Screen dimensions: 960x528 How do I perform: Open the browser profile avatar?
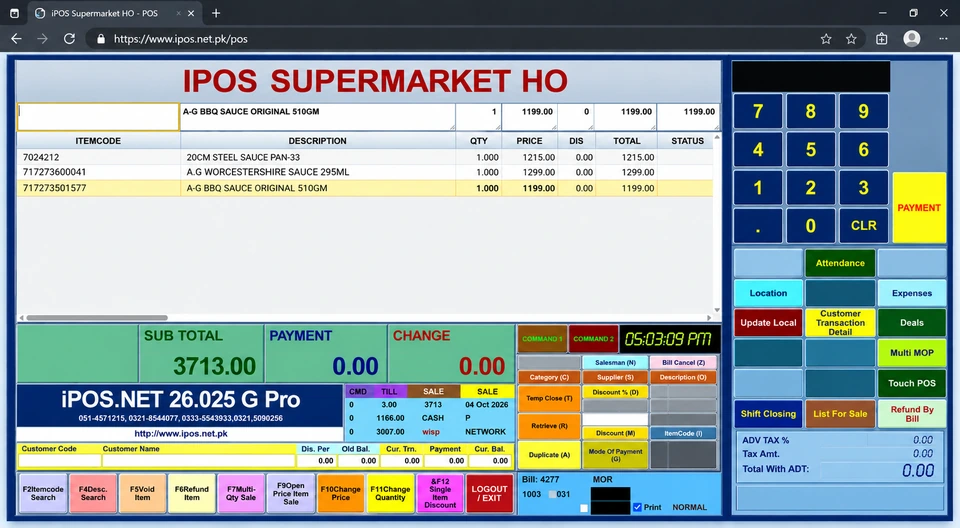click(x=912, y=39)
